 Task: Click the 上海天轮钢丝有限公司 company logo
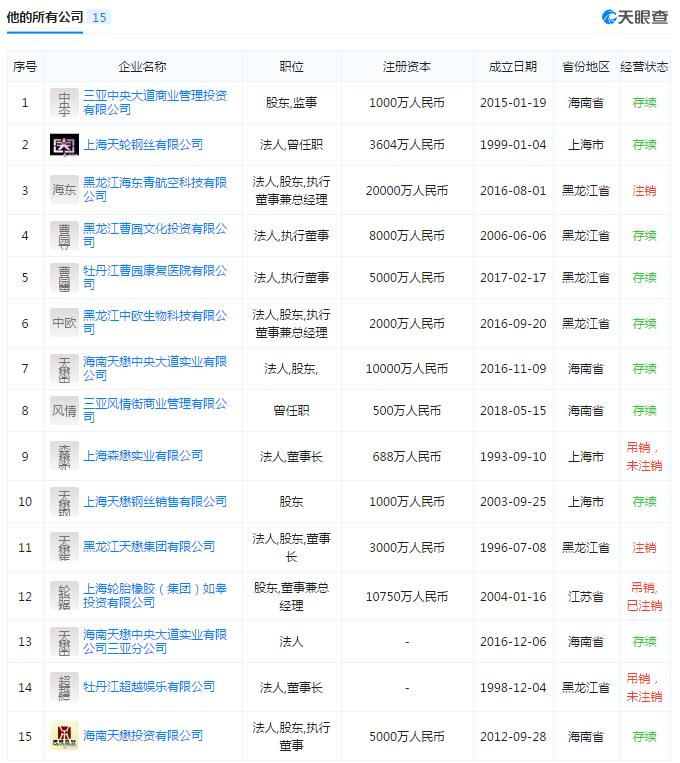click(x=64, y=145)
